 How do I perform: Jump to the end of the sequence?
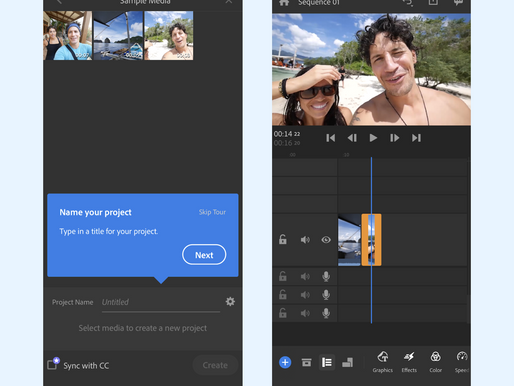pyautogui.click(x=416, y=138)
